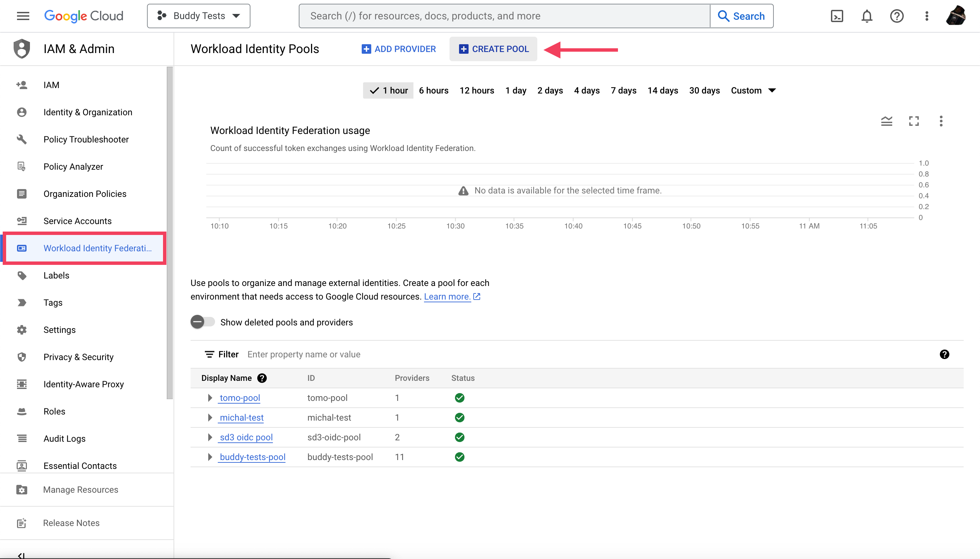Open the michal-test pool link
980x559 pixels.
click(x=241, y=418)
